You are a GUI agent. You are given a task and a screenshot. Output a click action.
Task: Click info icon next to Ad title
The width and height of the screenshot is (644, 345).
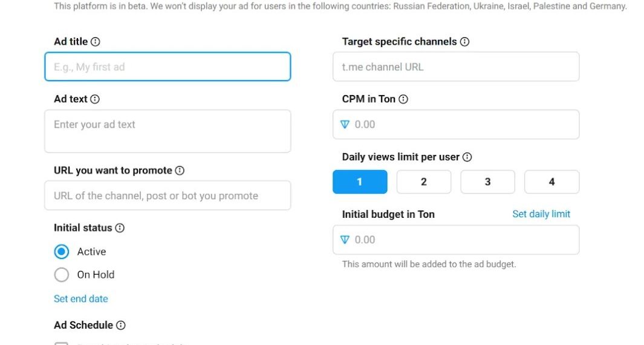pyautogui.click(x=96, y=42)
